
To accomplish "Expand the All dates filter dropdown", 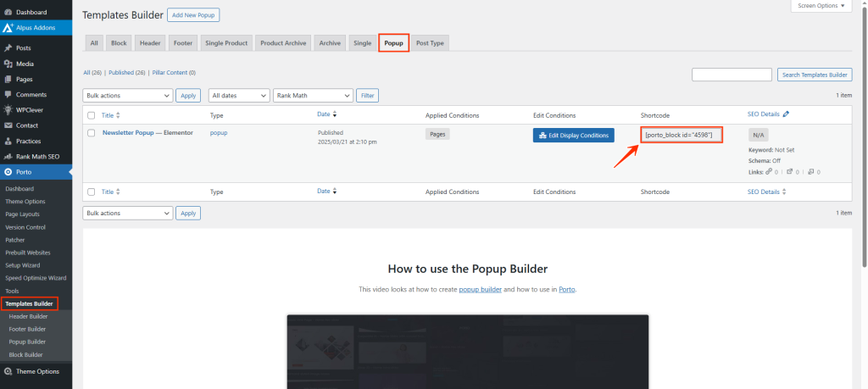I will tap(239, 96).
